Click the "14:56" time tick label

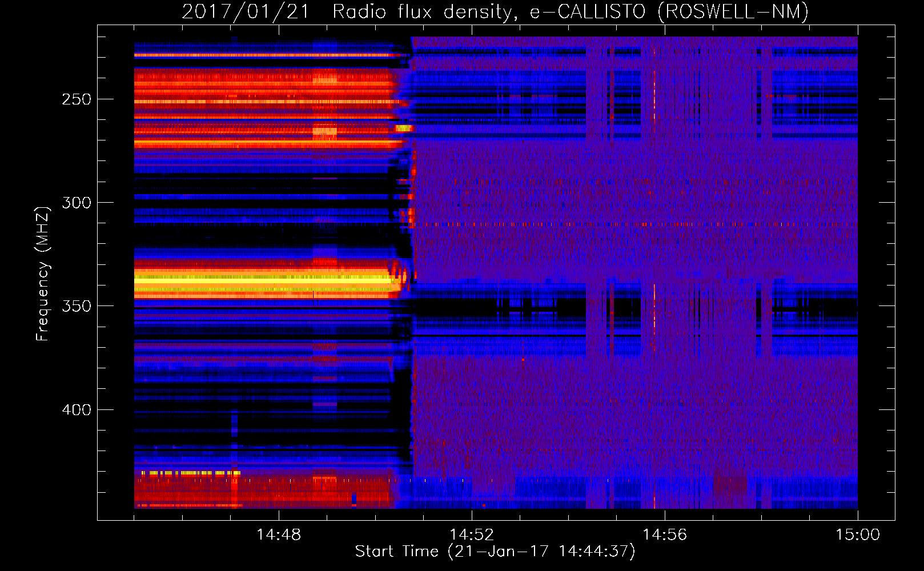click(665, 535)
